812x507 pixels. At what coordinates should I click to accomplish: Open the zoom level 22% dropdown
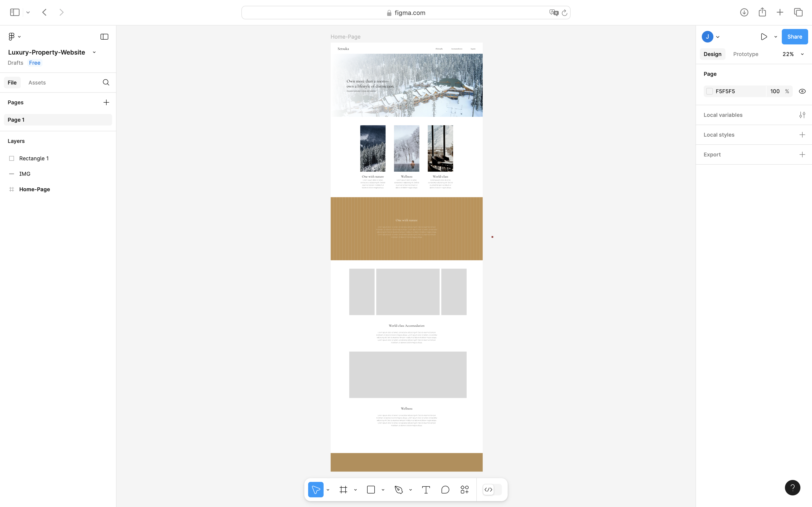click(x=792, y=54)
